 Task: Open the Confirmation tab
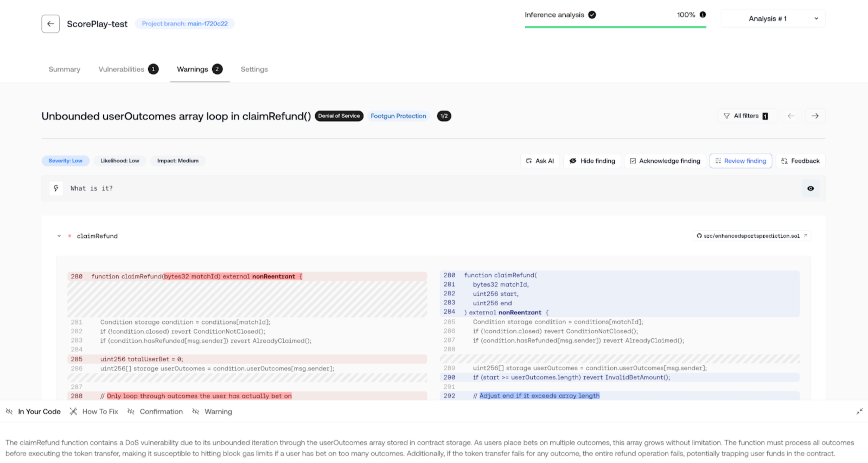click(x=155, y=411)
